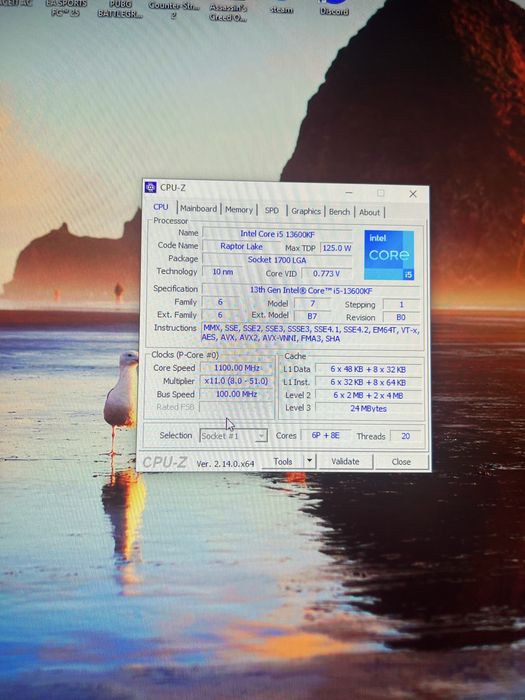The width and height of the screenshot is (525, 700).
Task: Click the Intel Core i5 logo
Action: [x=389, y=255]
